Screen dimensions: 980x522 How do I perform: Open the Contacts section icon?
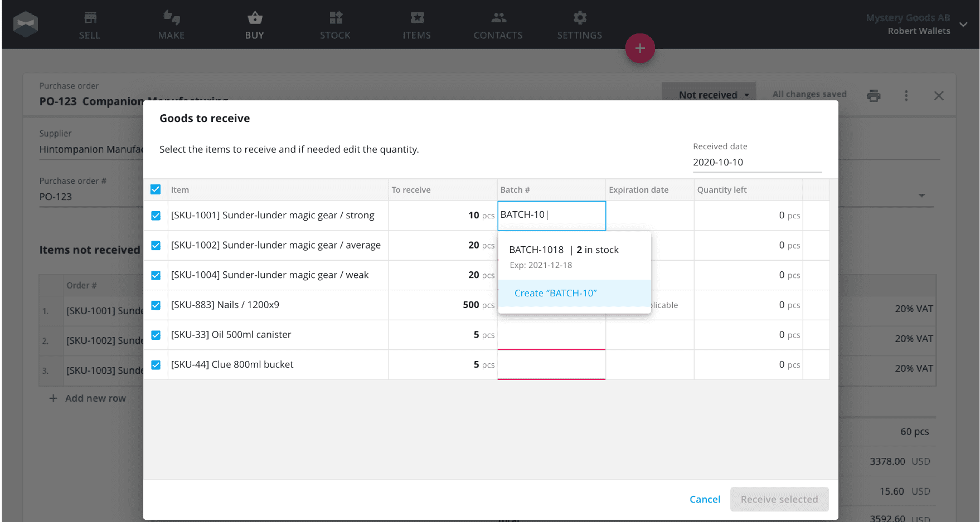point(499,18)
